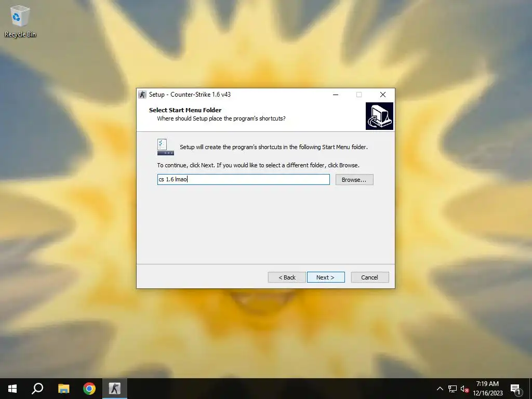Open the notification center icon

[x=515, y=389]
